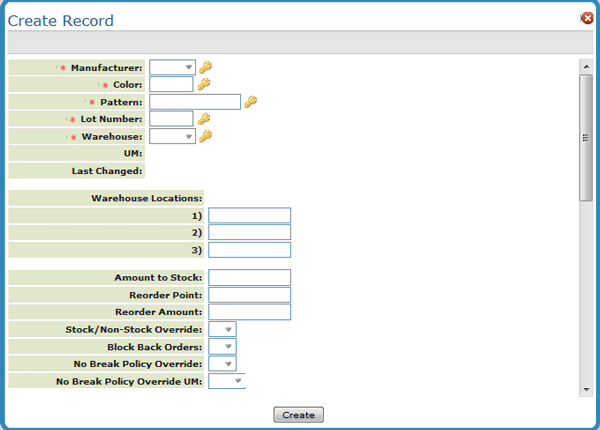Image resolution: width=600 pixels, height=430 pixels.
Task: Click the key lookup icon beside Pattern
Action: [x=251, y=102]
